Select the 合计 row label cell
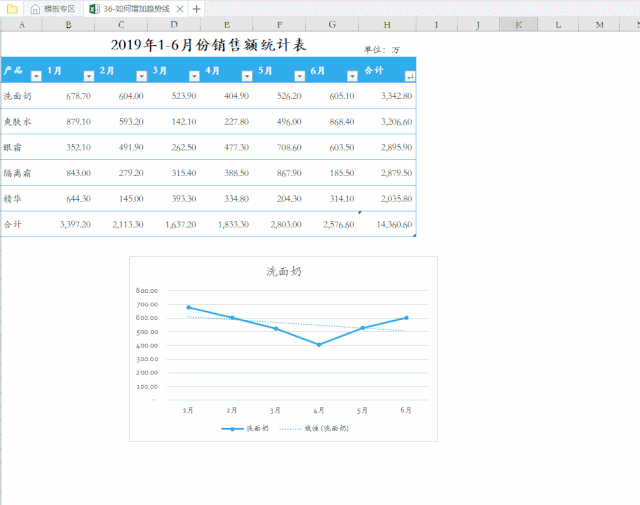The image size is (640, 505). click(x=22, y=225)
